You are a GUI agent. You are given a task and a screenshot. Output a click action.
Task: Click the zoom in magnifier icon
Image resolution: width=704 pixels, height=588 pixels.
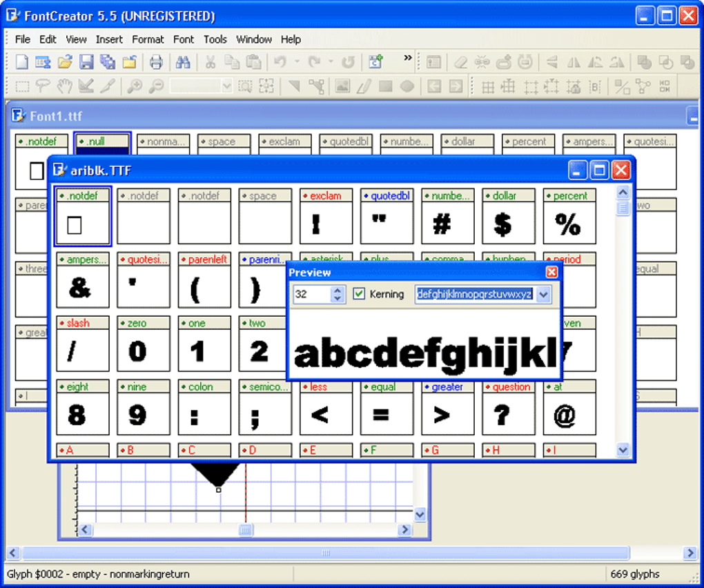point(135,86)
